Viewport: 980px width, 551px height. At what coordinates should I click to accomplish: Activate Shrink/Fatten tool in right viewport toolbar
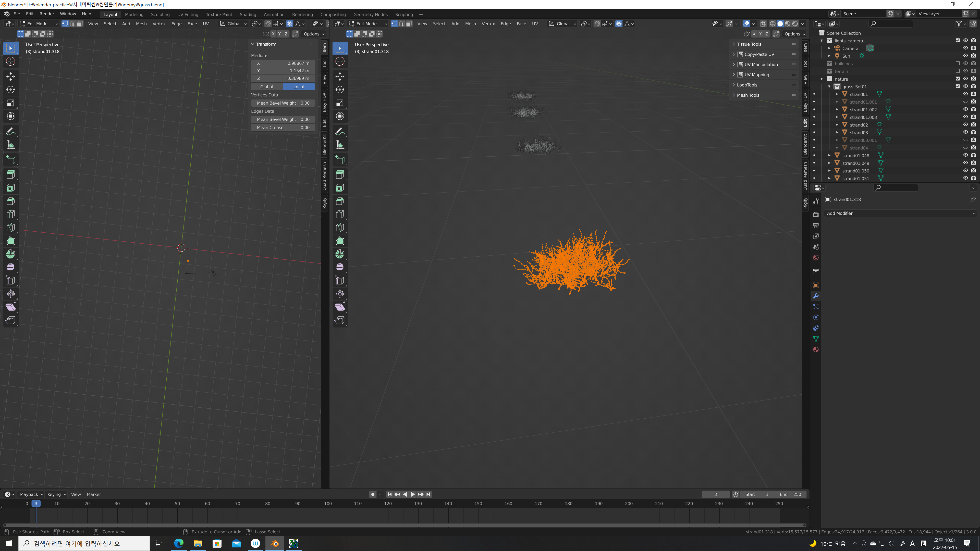[x=340, y=294]
